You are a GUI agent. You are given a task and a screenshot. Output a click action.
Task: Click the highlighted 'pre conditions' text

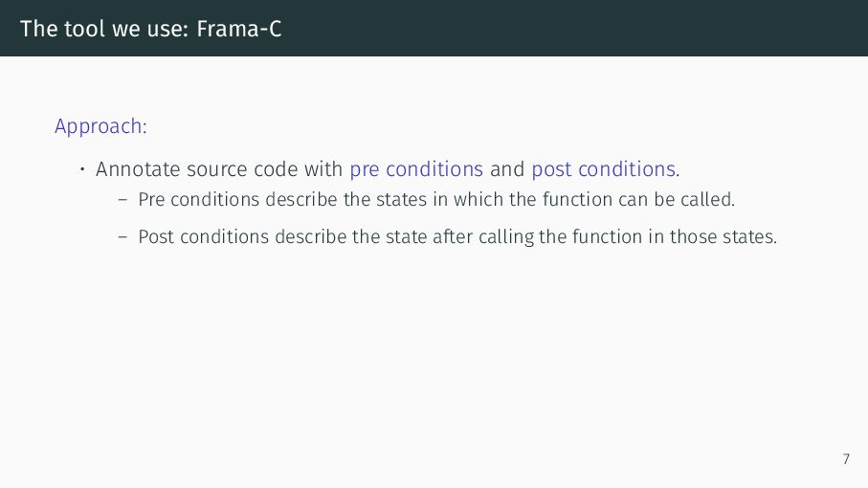pyautogui.click(x=416, y=168)
